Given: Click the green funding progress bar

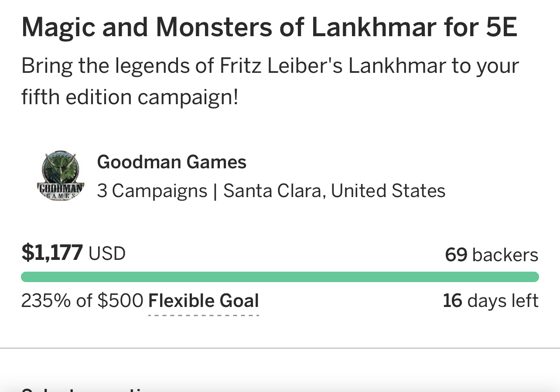Looking at the screenshot, I should click(x=280, y=277).
